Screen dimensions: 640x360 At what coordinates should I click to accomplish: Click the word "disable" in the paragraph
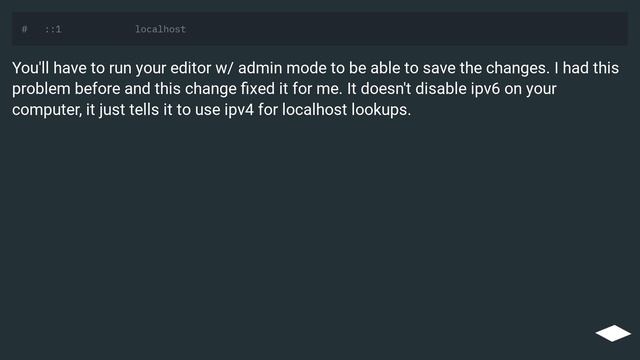click(x=441, y=89)
